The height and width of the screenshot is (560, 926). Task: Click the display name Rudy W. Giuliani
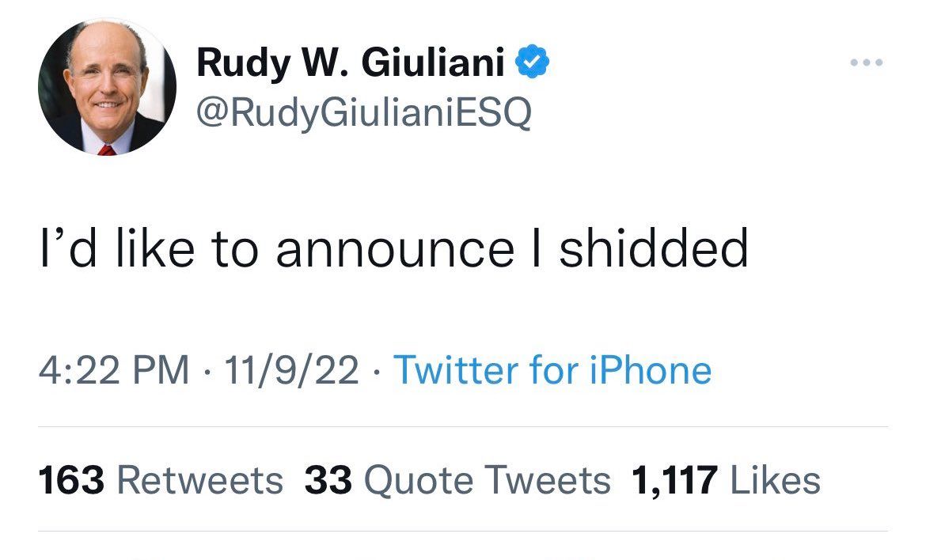pyautogui.click(x=350, y=63)
